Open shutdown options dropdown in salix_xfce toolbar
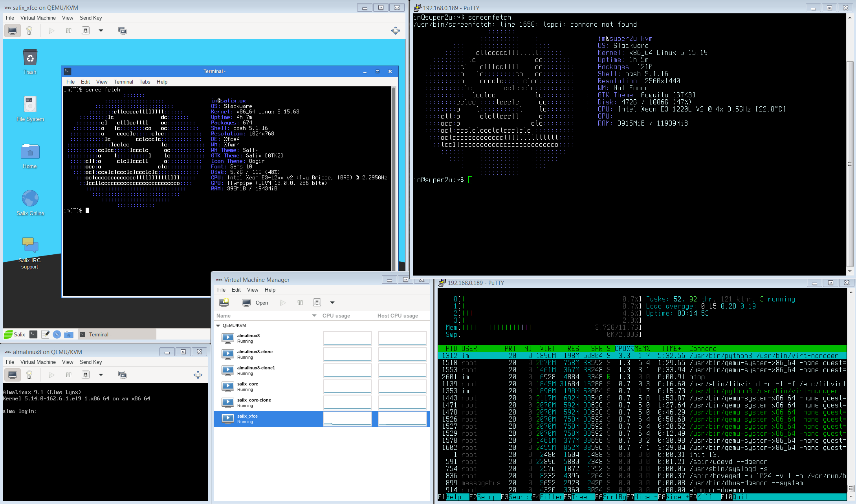856x504 pixels. [101, 31]
